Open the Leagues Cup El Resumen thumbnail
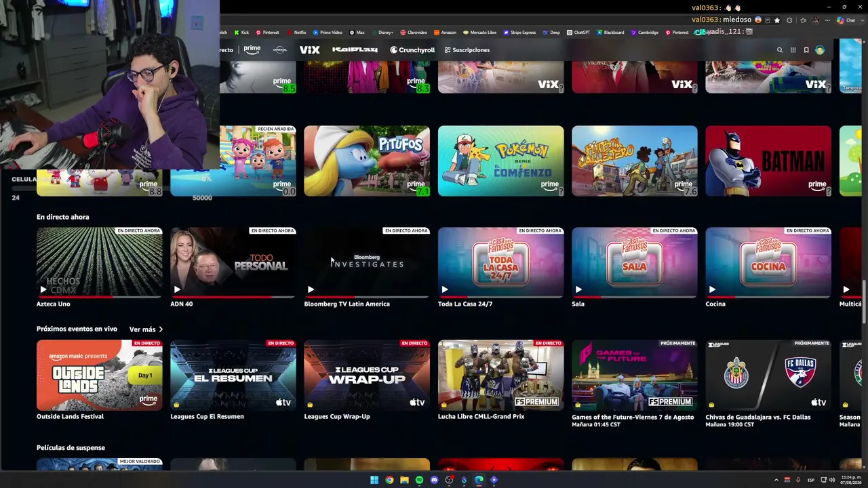Image resolution: width=868 pixels, height=488 pixels. (233, 375)
